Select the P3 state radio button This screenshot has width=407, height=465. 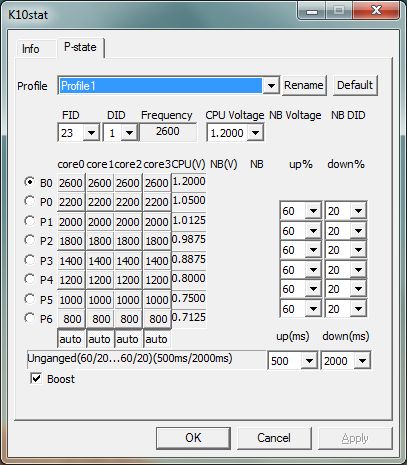pos(30,260)
